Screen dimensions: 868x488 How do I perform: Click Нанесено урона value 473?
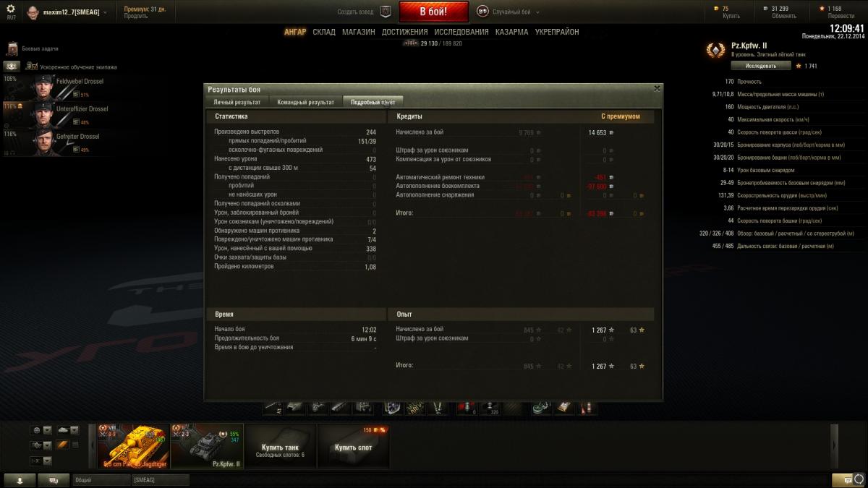(371, 159)
